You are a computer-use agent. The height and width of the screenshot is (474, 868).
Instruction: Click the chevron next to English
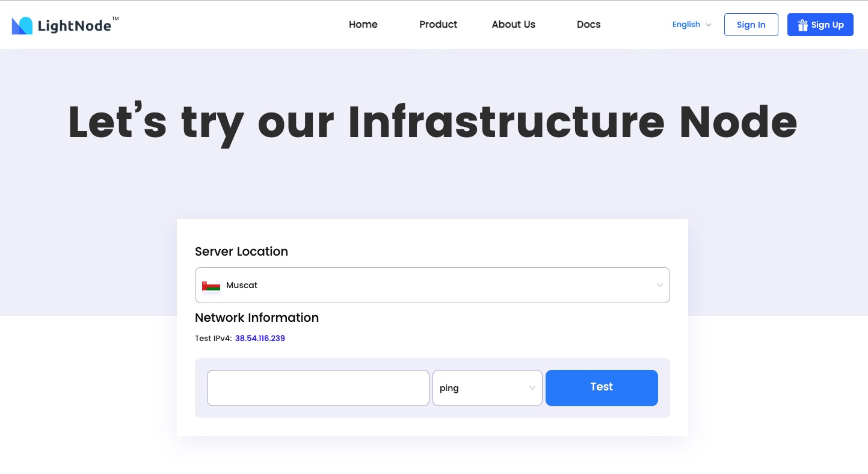point(709,25)
